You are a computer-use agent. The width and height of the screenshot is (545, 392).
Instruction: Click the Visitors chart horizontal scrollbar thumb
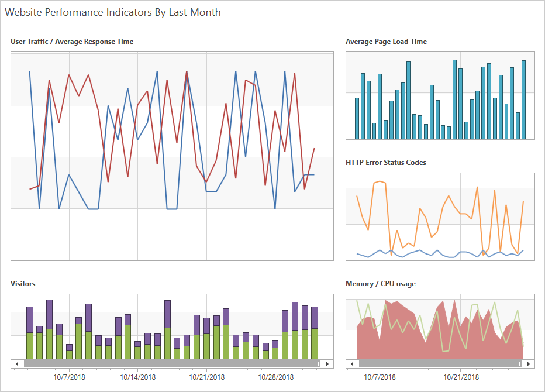click(172, 363)
